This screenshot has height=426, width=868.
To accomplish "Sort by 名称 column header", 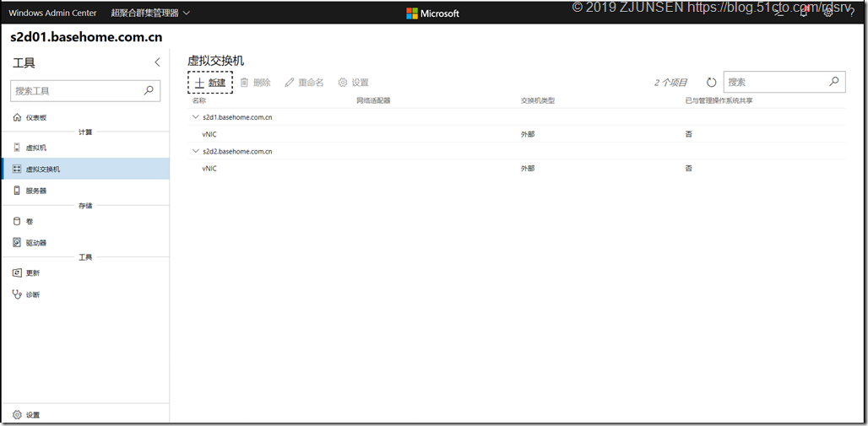I will (198, 100).
